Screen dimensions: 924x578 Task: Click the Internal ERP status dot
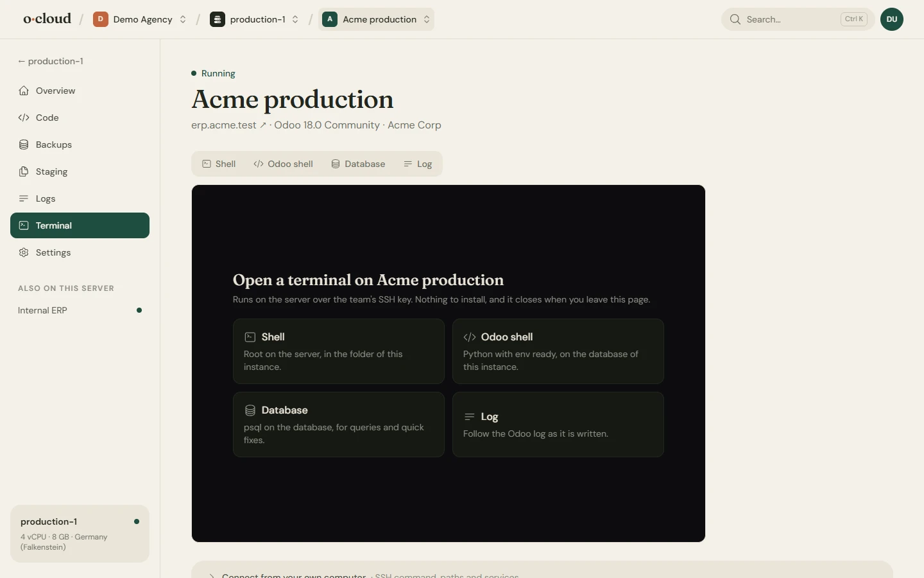pos(139,310)
